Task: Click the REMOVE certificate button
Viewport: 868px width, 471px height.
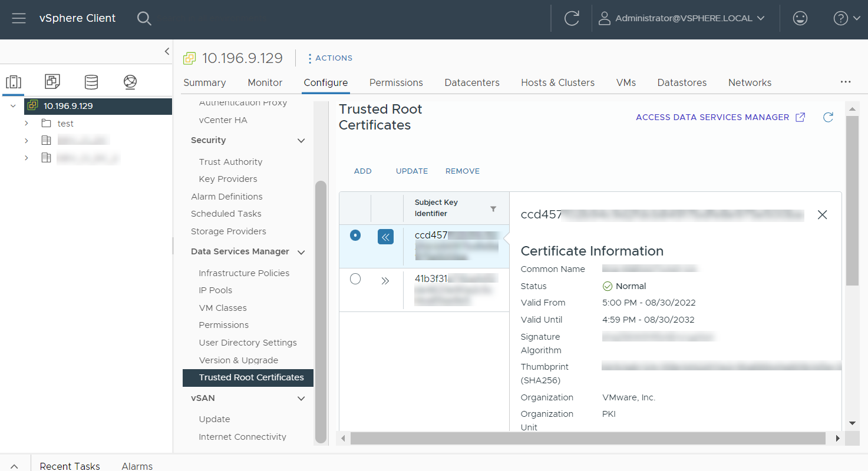Action: pos(463,171)
